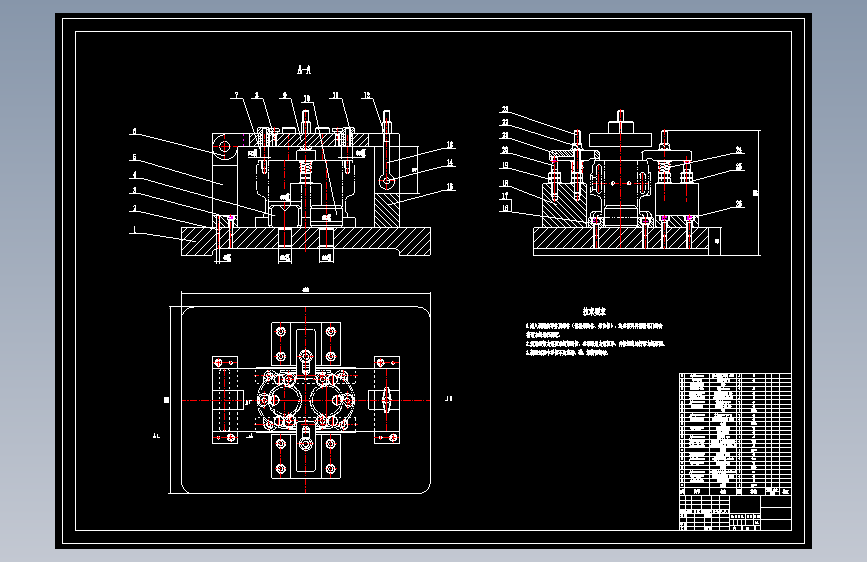
Task: Select part callout number 4 in section view
Action: tap(134, 175)
